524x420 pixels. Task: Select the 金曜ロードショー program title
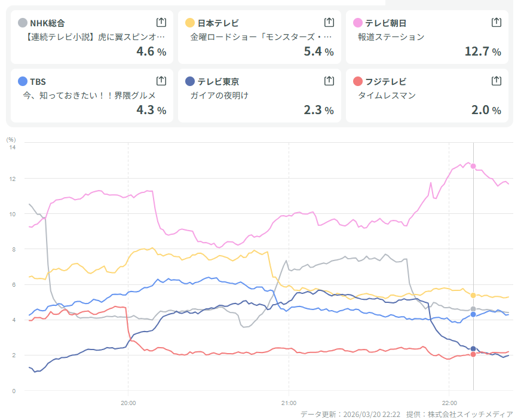tap(261, 37)
